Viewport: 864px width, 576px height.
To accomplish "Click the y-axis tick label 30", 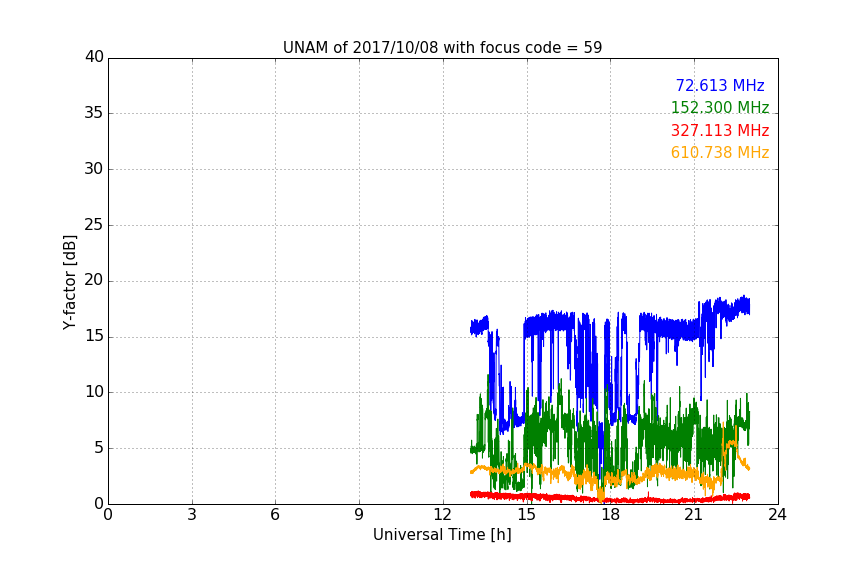I will click(x=94, y=169).
